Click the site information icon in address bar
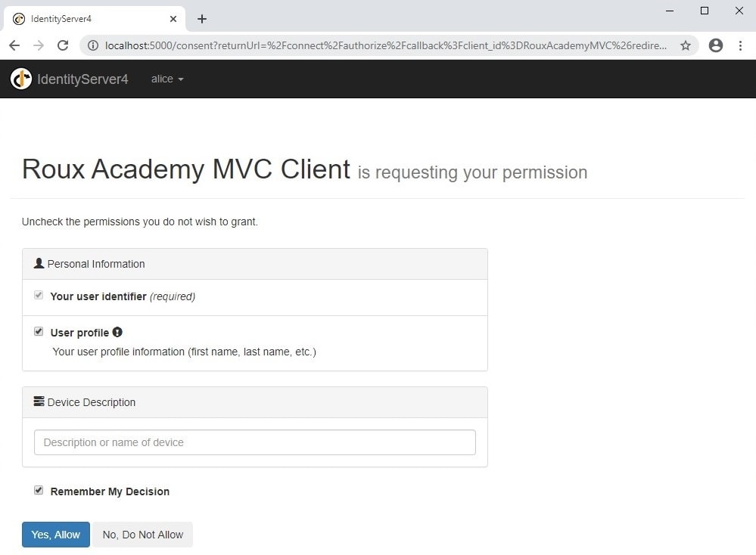 (92, 45)
